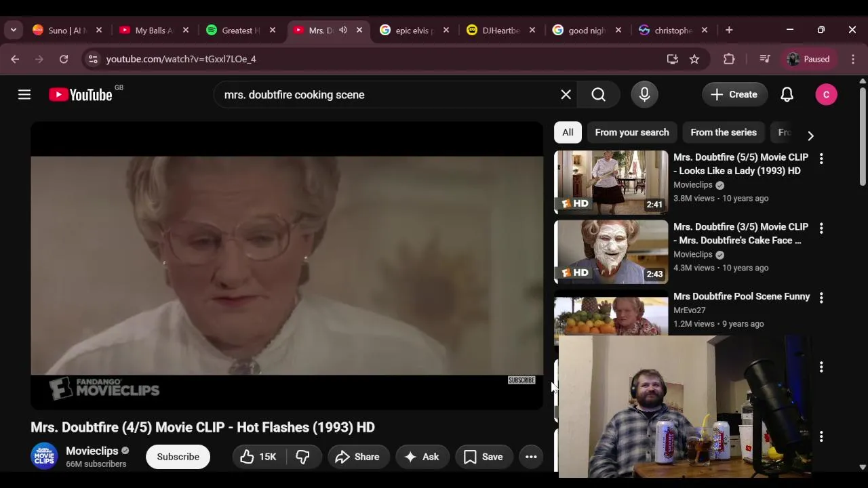868x488 pixels.
Task: Open Mrs Doubtfire Pool Scene Funny title
Action: tap(742, 296)
